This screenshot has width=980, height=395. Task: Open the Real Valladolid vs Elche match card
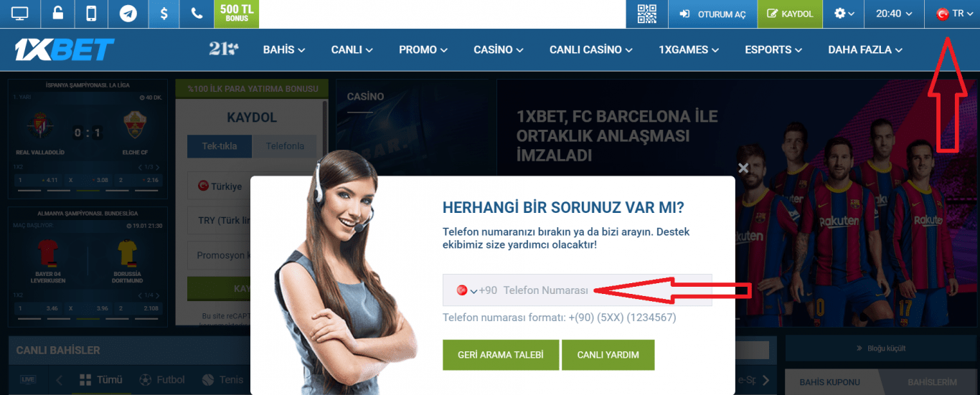(88, 139)
